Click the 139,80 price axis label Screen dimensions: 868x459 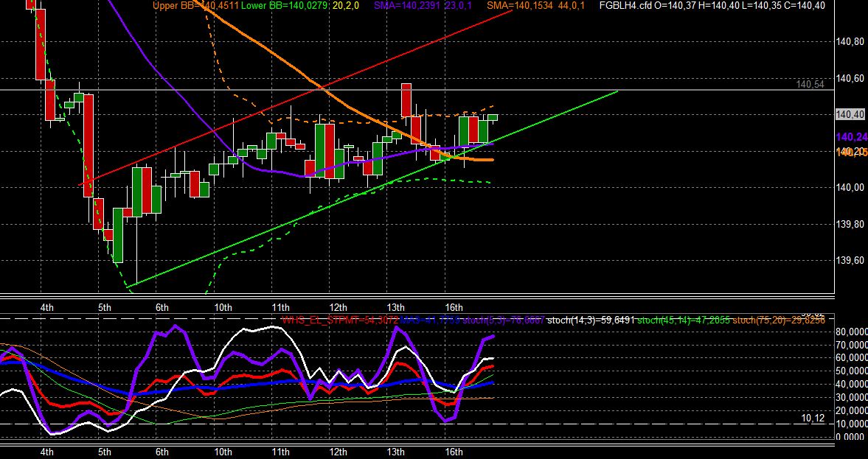coord(850,224)
